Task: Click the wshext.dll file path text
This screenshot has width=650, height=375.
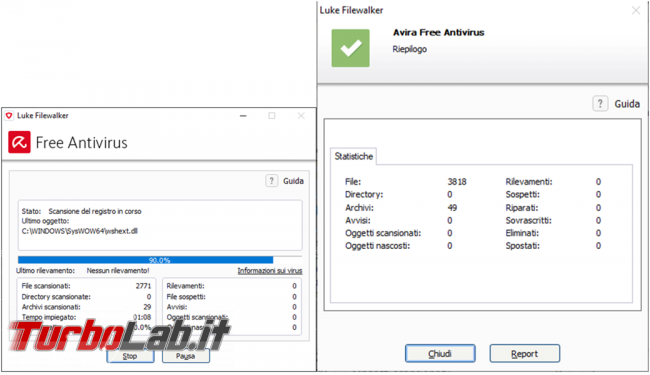Action: (x=80, y=231)
